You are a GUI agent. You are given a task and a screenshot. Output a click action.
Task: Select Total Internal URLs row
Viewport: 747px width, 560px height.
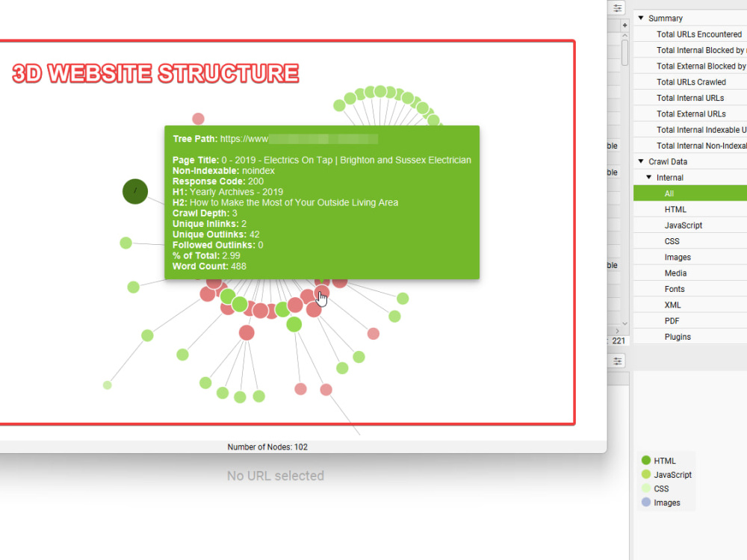pos(689,98)
